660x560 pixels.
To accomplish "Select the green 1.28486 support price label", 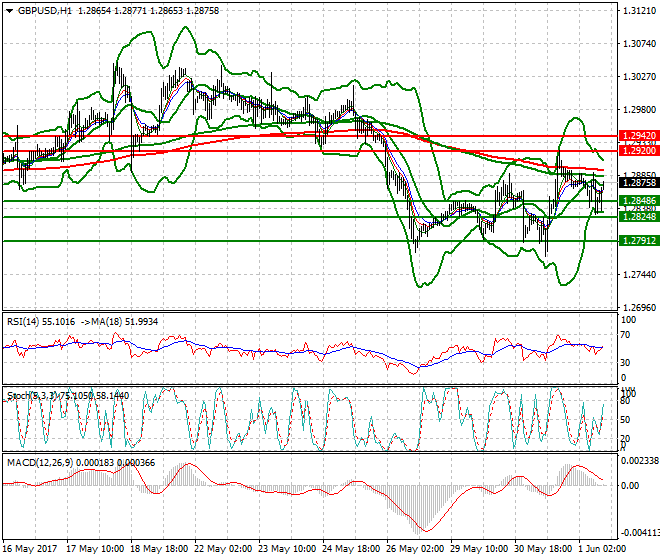I will (x=639, y=200).
